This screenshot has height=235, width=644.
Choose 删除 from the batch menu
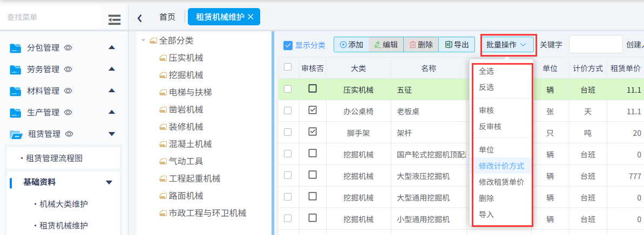tap(503, 198)
